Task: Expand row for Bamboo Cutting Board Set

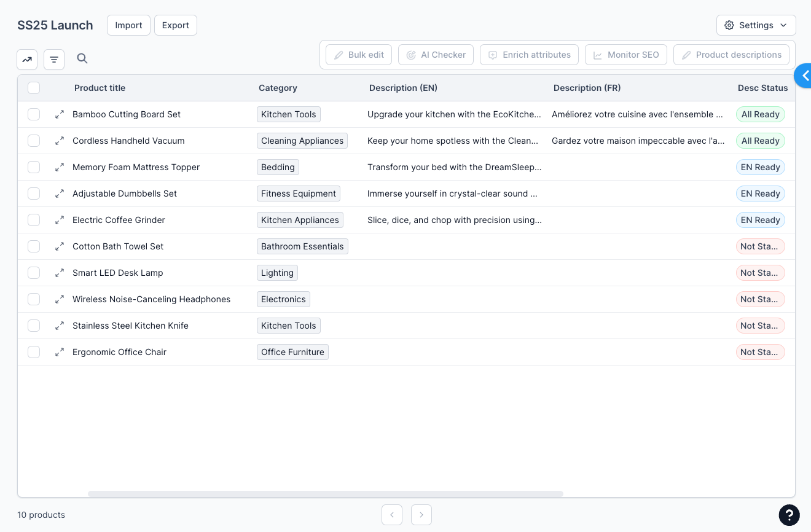Action: coord(60,114)
